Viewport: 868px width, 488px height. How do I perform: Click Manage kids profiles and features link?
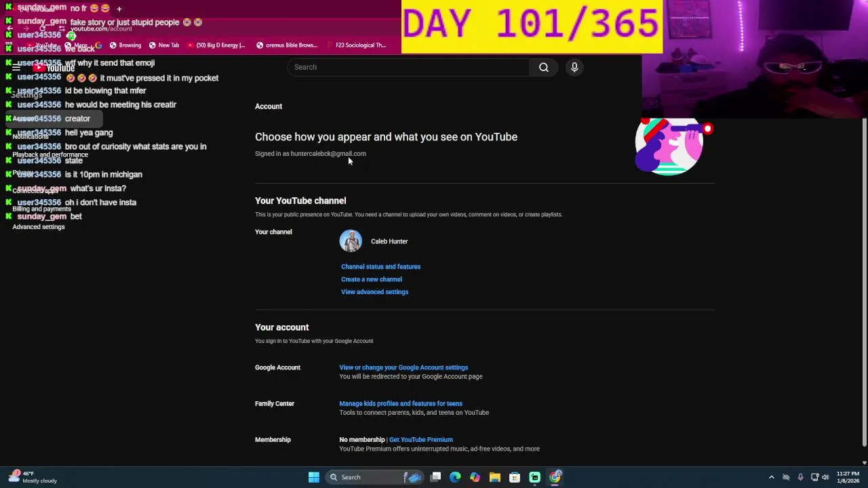point(401,403)
